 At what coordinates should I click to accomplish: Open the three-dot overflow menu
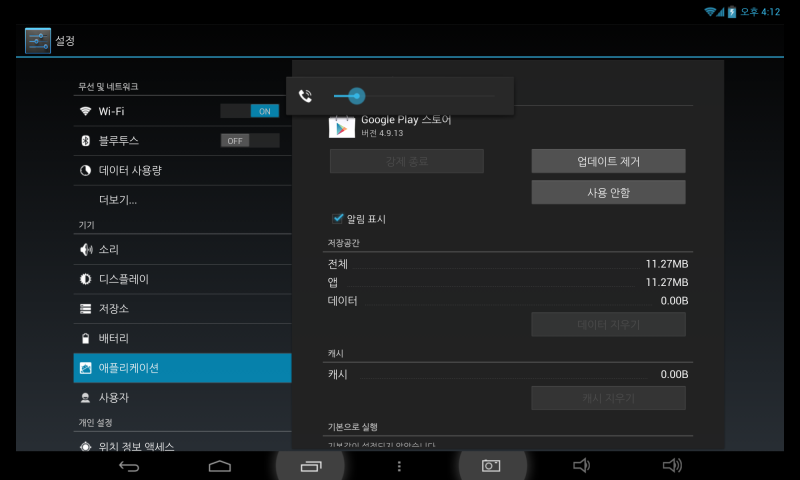click(399, 466)
